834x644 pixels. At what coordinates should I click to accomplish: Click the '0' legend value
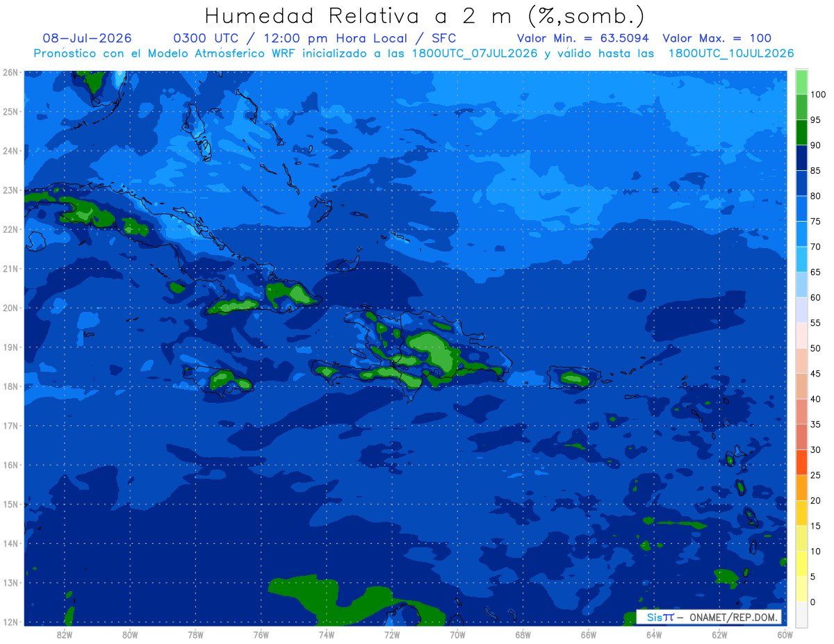[x=813, y=602]
